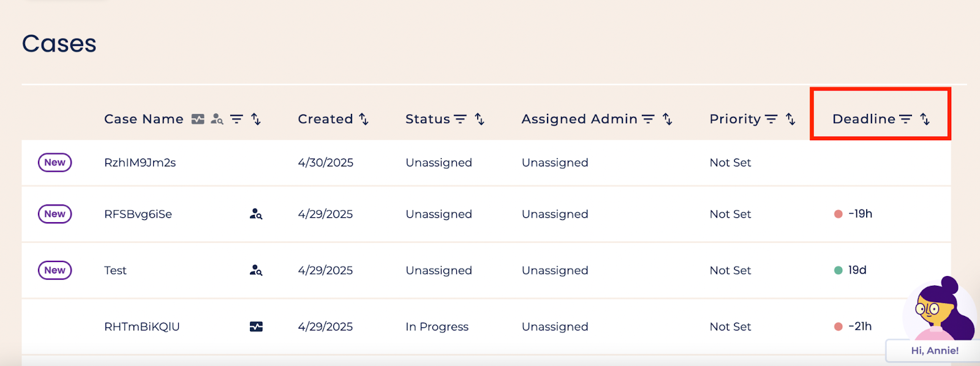Click the person-search icon in Case Name header

pos(217,119)
